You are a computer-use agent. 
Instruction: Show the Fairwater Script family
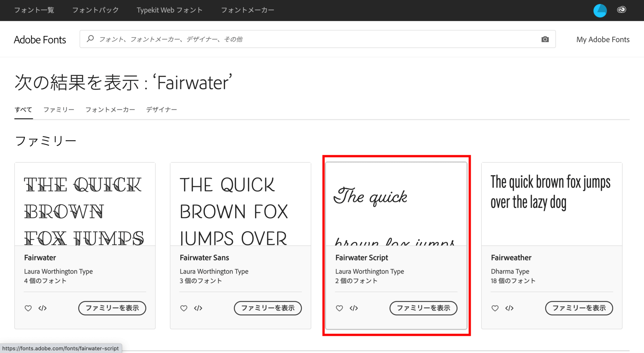pyautogui.click(x=423, y=308)
